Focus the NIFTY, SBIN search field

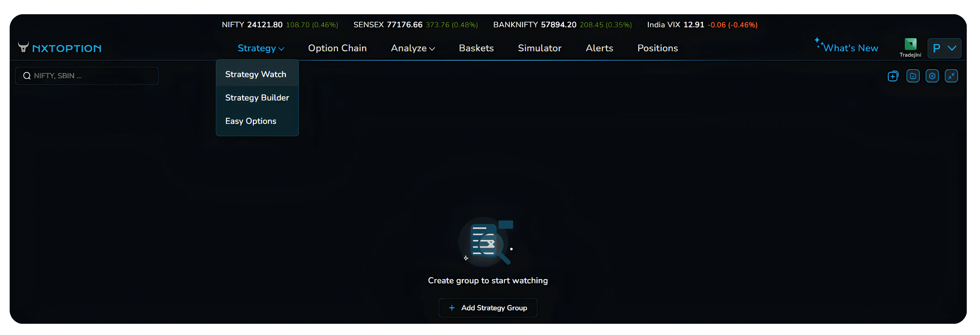tap(87, 76)
